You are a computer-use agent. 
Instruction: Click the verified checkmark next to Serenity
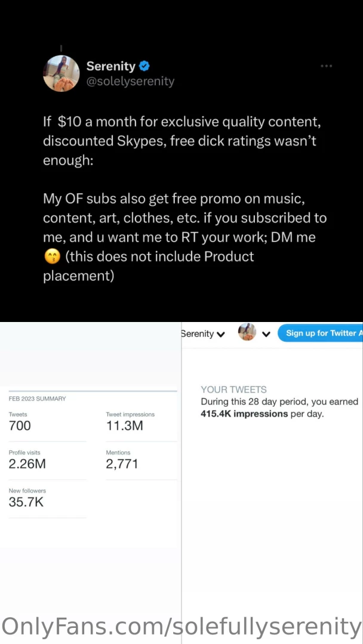pos(144,66)
